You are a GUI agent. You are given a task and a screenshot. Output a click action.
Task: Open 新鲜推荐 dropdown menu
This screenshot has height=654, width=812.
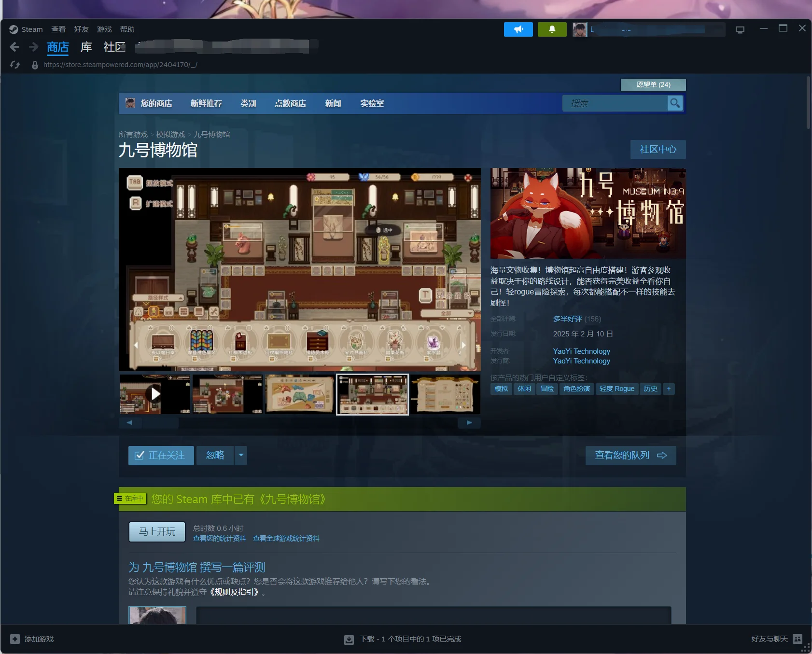tap(206, 103)
